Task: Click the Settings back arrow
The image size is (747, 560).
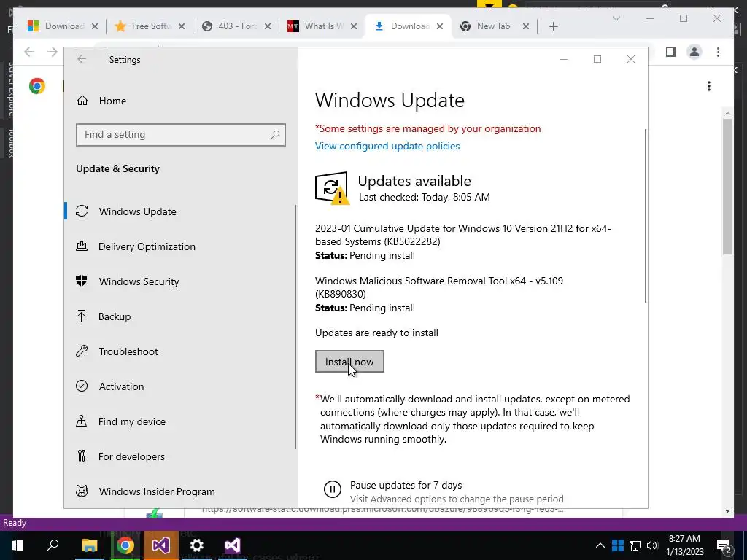Action: coord(82,59)
